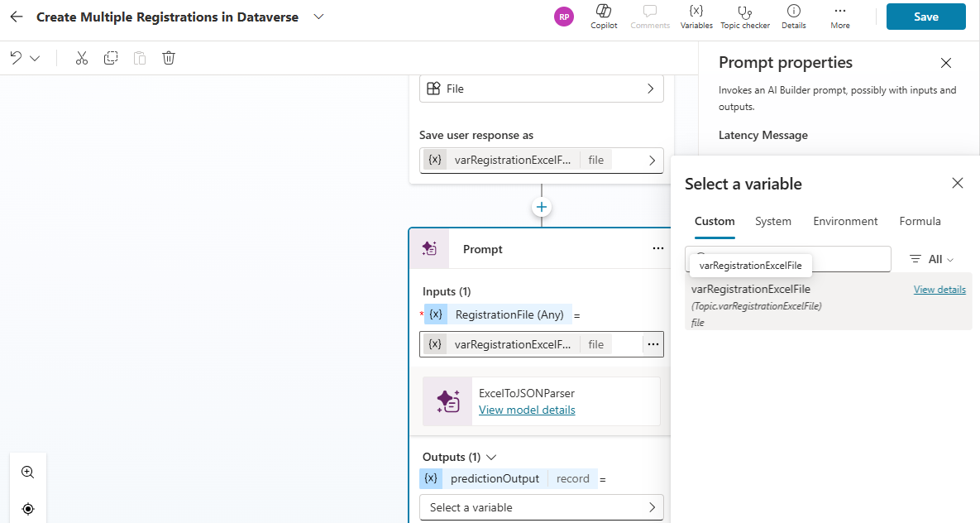Switch to the System tab
980x523 pixels.
[772, 221]
